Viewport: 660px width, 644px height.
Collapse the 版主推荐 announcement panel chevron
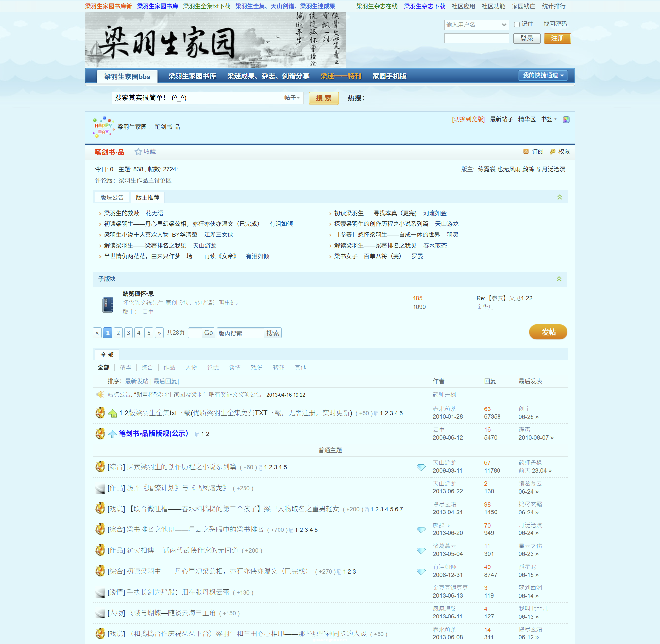click(560, 197)
